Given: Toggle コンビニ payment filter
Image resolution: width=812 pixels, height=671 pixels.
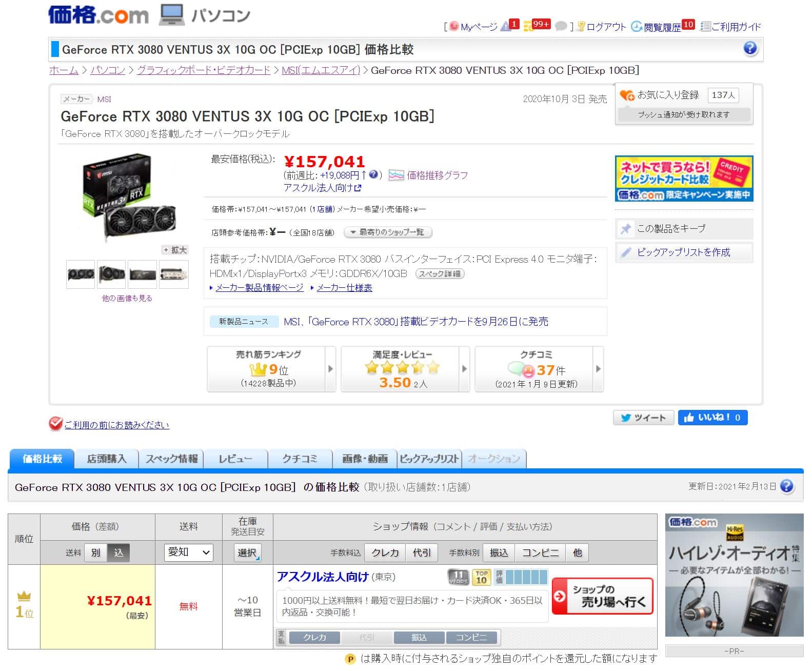Looking at the screenshot, I should click(x=541, y=552).
